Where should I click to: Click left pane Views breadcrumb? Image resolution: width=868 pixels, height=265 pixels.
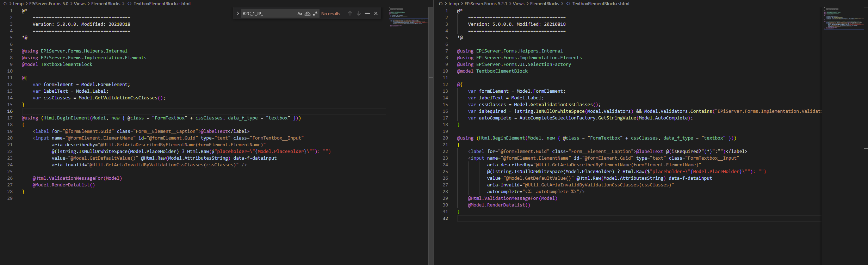(x=80, y=4)
